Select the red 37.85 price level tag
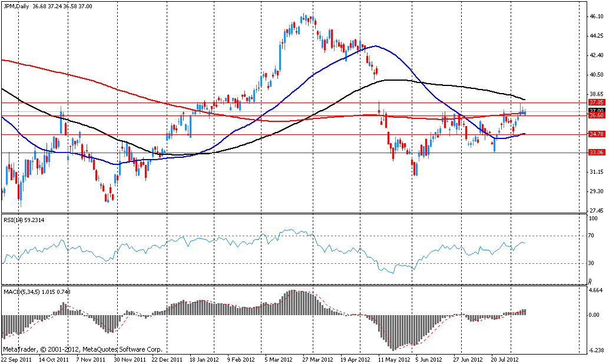 pos(597,102)
